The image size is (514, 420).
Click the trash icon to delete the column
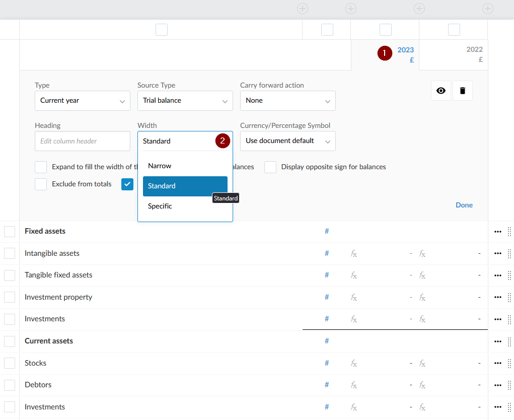coord(463,91)
